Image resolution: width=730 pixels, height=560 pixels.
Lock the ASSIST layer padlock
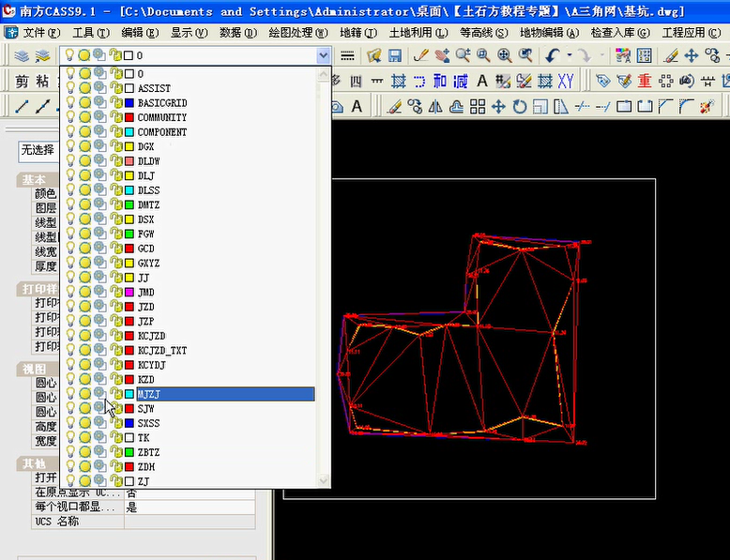click(115, 88)
